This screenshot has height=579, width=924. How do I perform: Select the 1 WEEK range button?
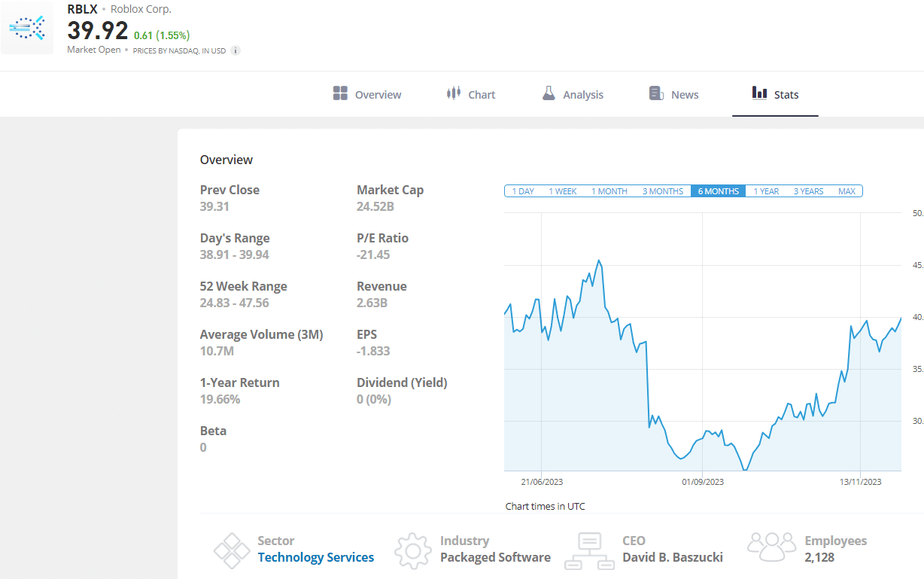563,190
